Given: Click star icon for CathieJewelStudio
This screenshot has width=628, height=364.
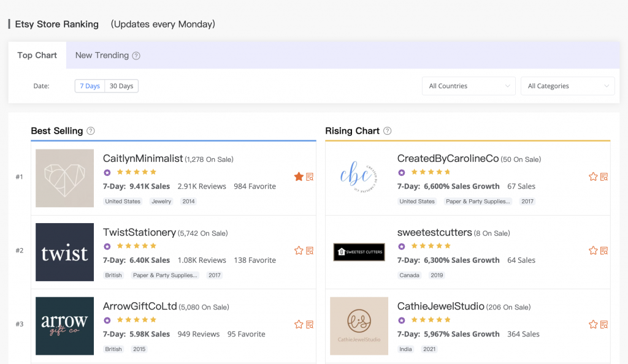Looking at the screenshot, I should (593, 324).
